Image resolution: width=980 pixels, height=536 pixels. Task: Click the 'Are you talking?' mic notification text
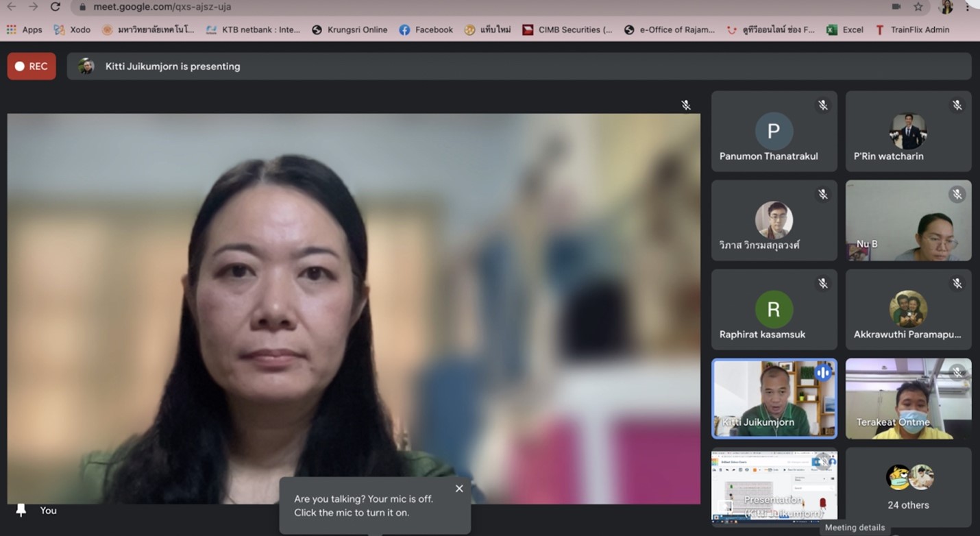364,506
